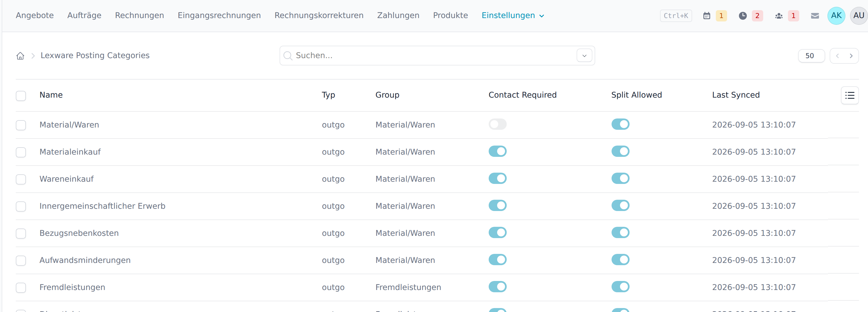Screen dimensions: 868x312
Task: Open the Angebote menu
Action: [35, 16]
